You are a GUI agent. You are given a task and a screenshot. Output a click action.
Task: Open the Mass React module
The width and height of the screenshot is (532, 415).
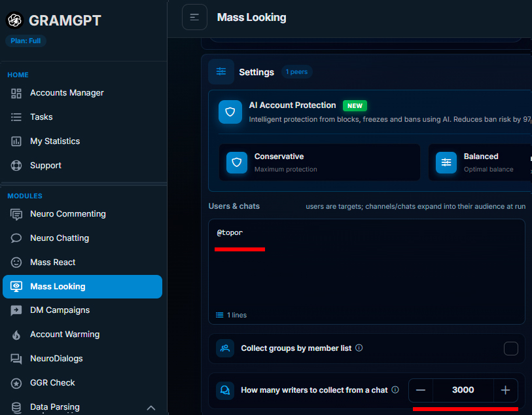point(52,262)
